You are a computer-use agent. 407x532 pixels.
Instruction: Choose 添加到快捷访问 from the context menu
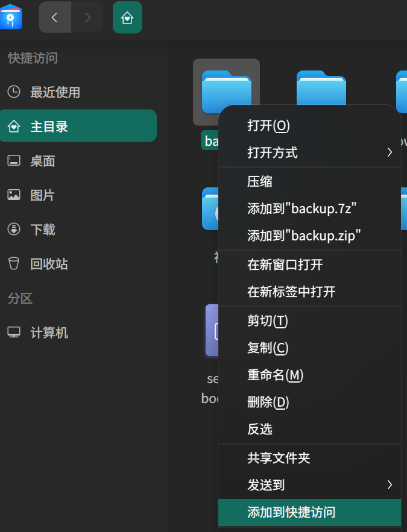coord(309,512)
